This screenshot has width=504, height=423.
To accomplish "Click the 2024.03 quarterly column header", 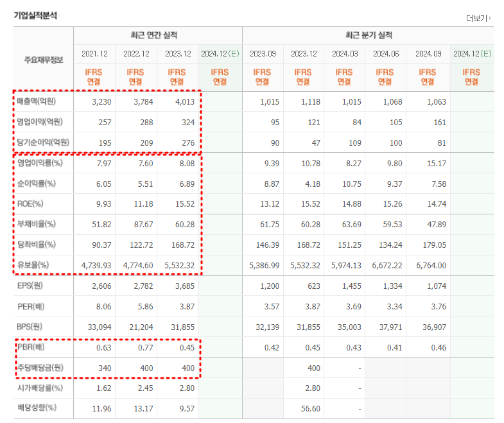I will click(x=345, y=54).
